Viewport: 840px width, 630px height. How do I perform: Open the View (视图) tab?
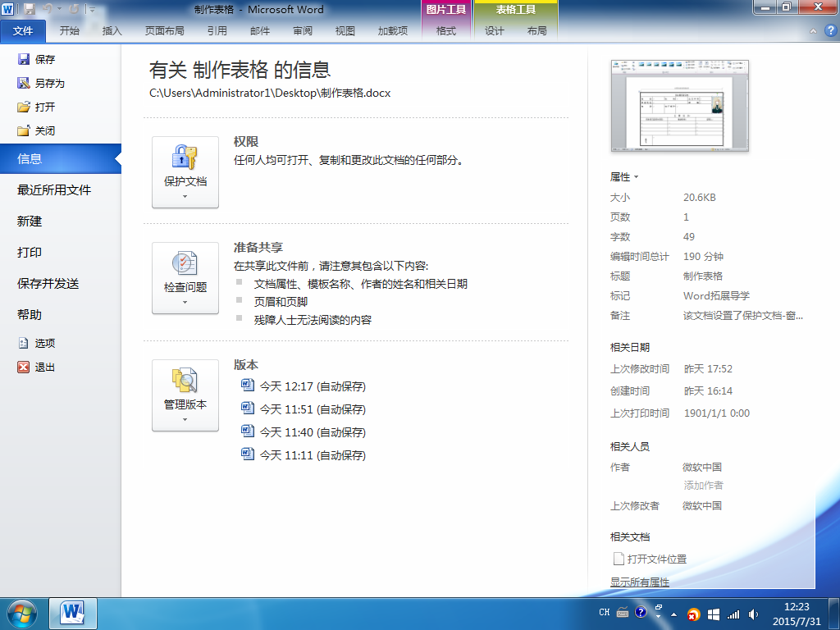pos(345,31)
